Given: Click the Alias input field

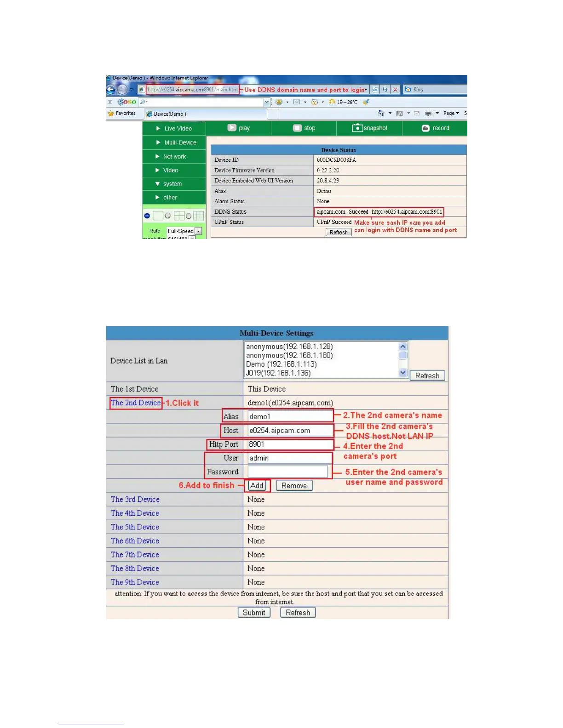Looking at the screenshot, I should (290, 416).
